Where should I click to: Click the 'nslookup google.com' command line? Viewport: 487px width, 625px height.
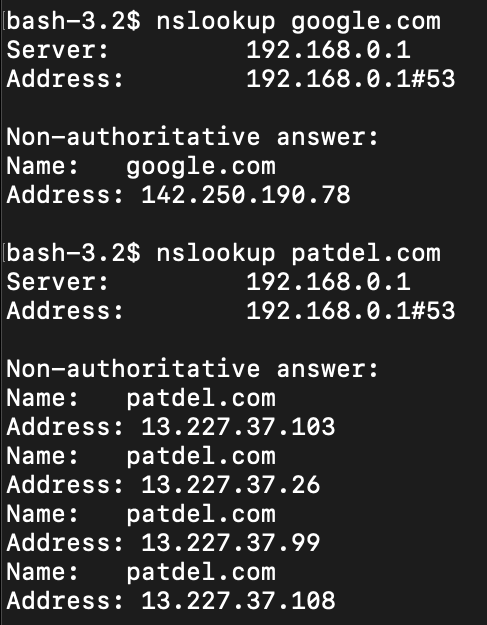pyautogui.click(x=224, y=22)
